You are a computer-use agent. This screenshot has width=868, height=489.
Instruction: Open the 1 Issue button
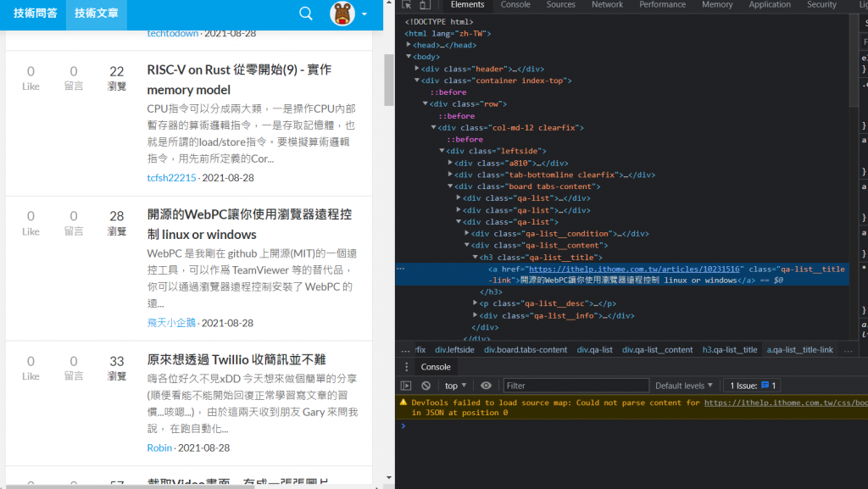pyautogui.click(x=753, y=386)
